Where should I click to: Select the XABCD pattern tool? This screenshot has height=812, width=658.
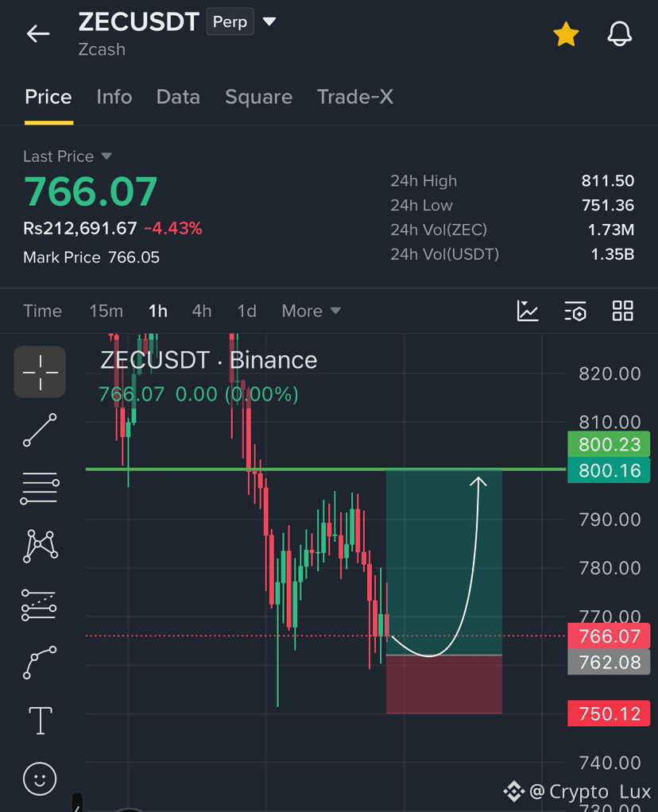[x=40, y=546]
